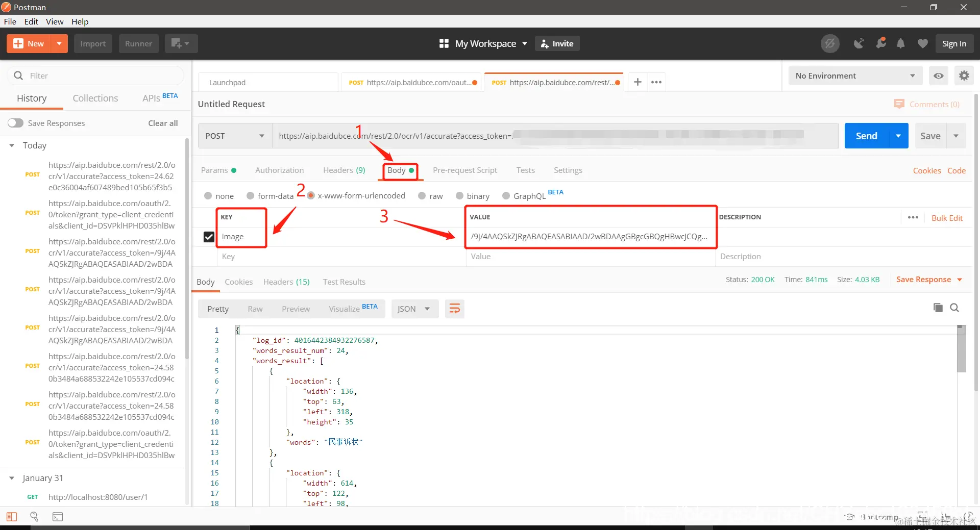The image size is (980, 530).
Task: Select GraphQL body type
Action: click(506, 196)
